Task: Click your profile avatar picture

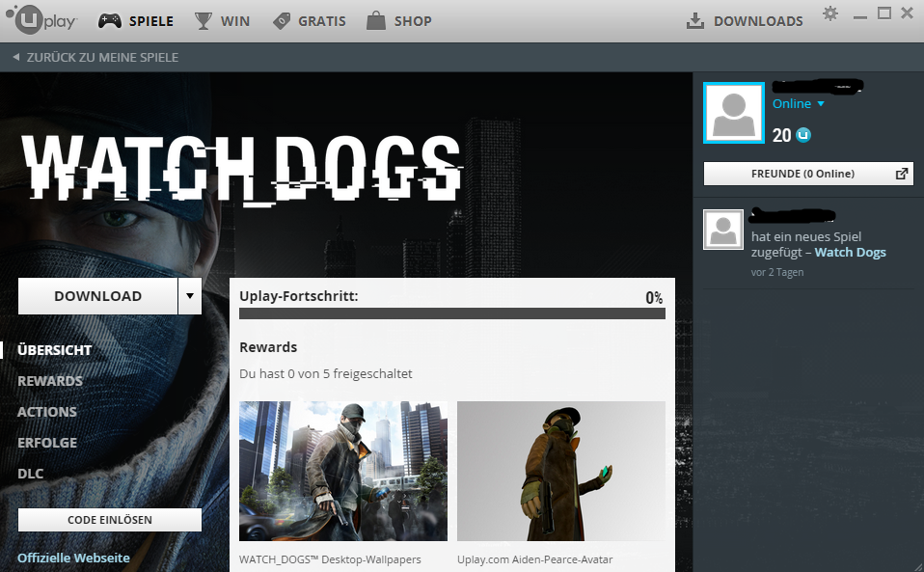Action: pos(734,113)
